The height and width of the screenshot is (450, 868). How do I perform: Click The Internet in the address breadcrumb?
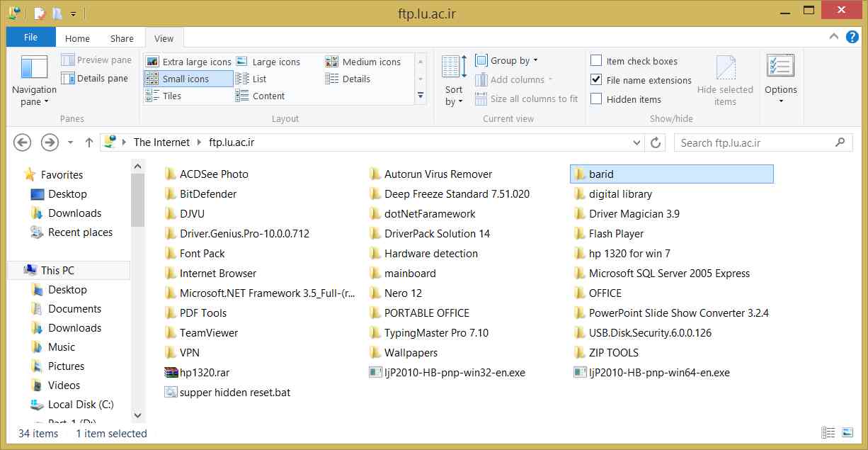161,142
